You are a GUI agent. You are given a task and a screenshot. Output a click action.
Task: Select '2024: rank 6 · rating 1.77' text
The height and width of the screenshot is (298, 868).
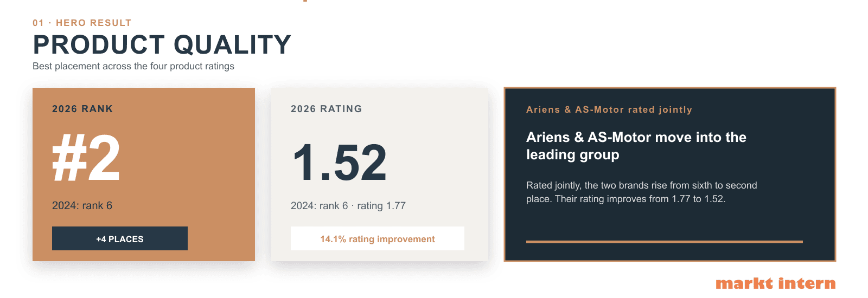point(348,206)
